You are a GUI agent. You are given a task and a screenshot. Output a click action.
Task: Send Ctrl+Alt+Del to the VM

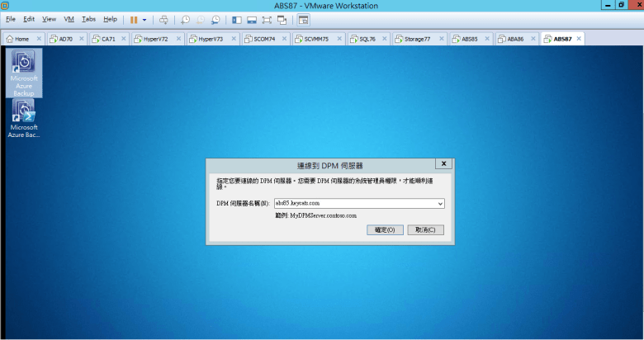point(163,19)
